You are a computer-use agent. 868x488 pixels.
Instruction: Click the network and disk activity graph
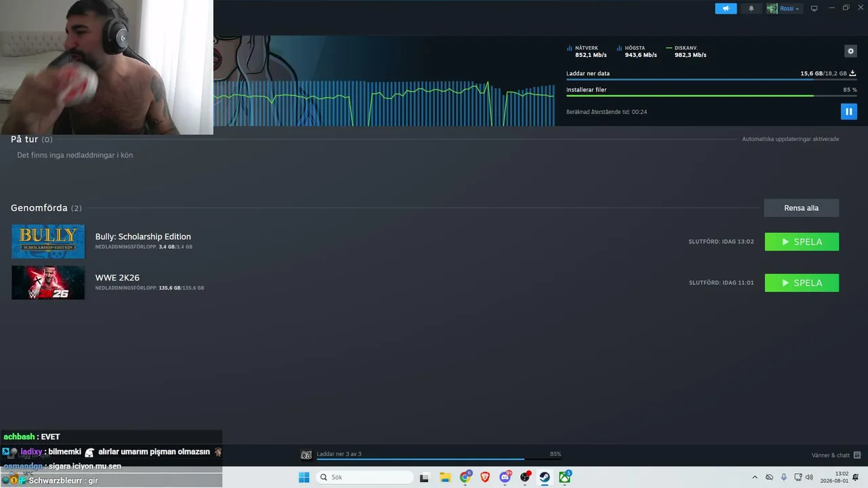point(384,104)
